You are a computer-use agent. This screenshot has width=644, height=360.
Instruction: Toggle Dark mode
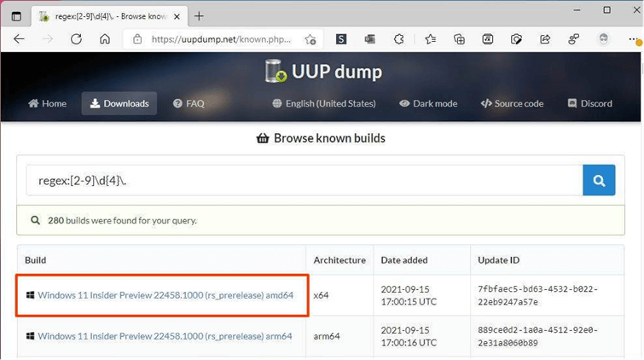tap(428, 103)
